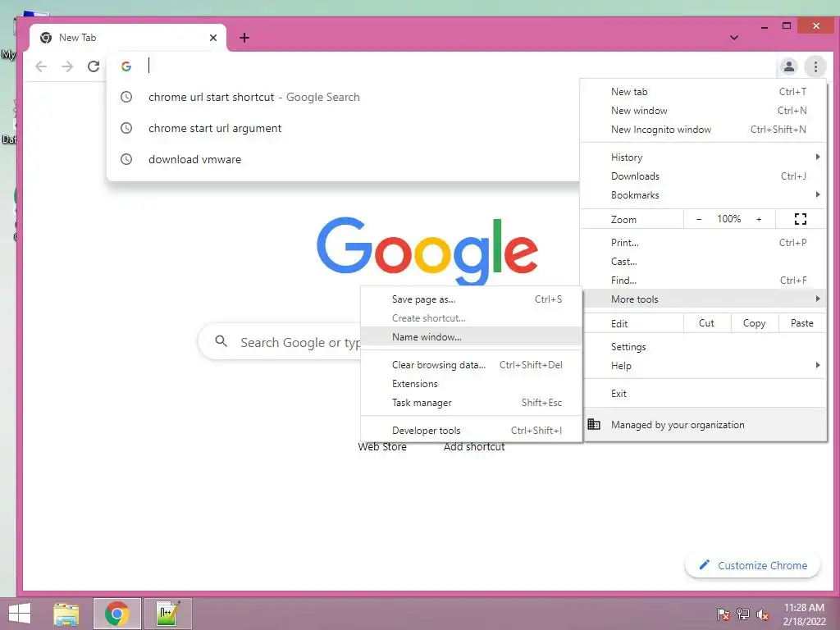The width and height of the screenshot is (840, 630).
Task: Click Web Store shortcut label
Action: [382, 447]
